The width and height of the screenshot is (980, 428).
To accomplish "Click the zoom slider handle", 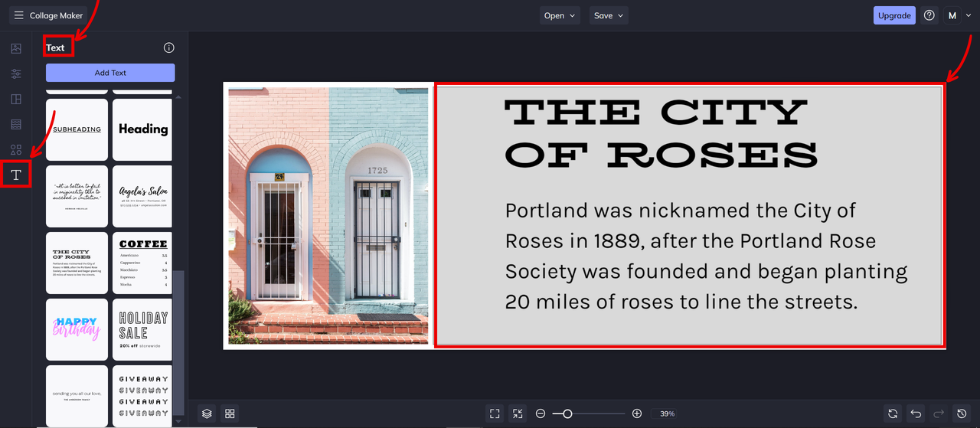I will tap(567, 413).
